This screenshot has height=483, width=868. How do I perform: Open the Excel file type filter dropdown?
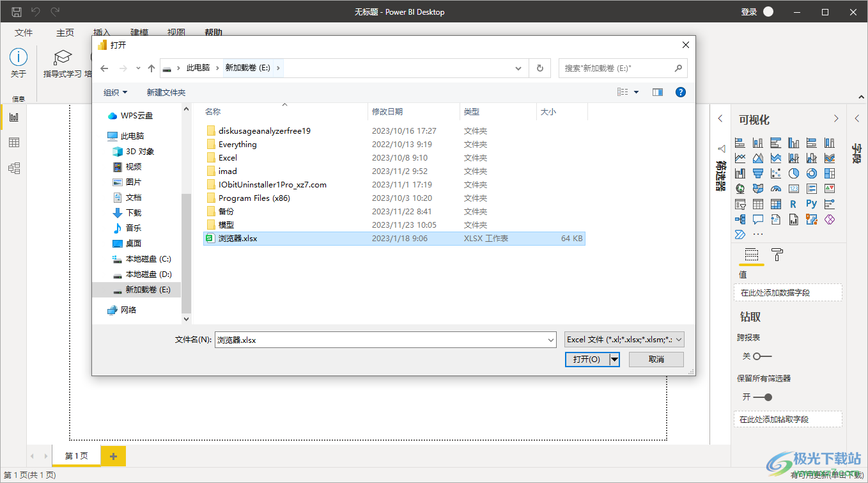tap(624, 340)
